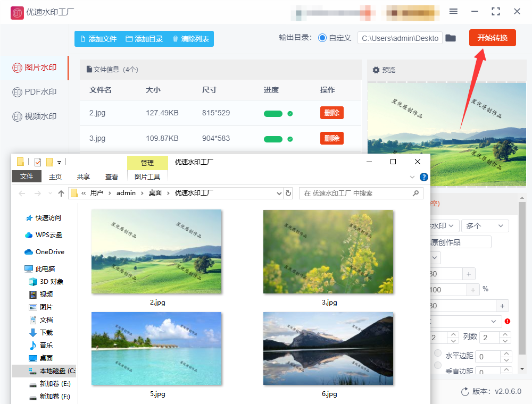
Task: Open 3D 对象 folder
Action: pos(46,282)
